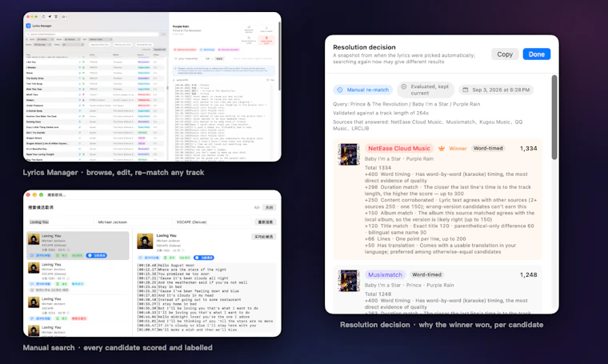Select the Don't Try Suicide row in the track list
608x364 pixels.
point(95,133)
